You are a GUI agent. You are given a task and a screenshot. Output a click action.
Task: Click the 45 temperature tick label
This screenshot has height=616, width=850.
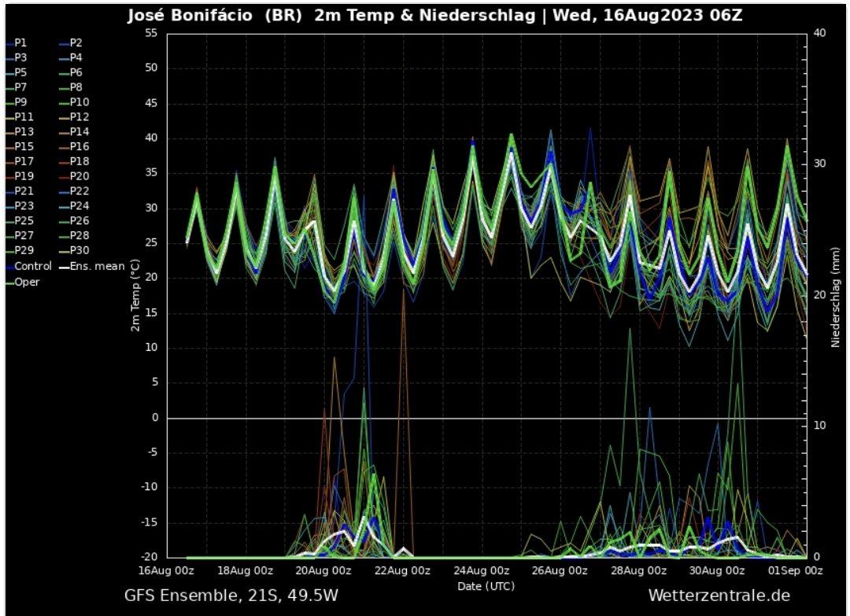coord(151,103)
